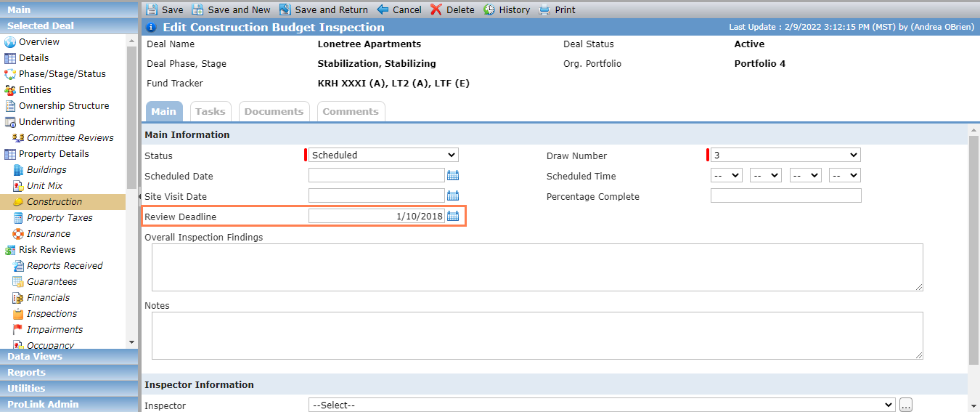Click the Print printer icon

coord(544,9)
